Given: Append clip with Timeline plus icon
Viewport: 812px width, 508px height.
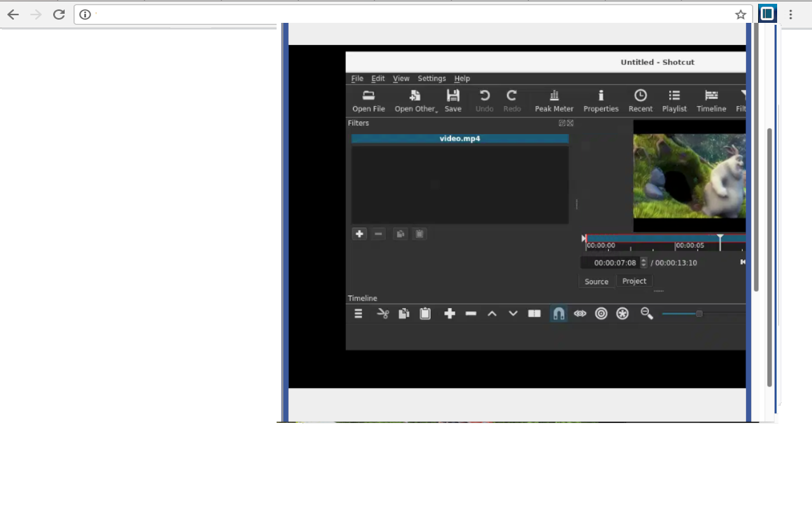Looking at the screenshot, I should 450,314.
